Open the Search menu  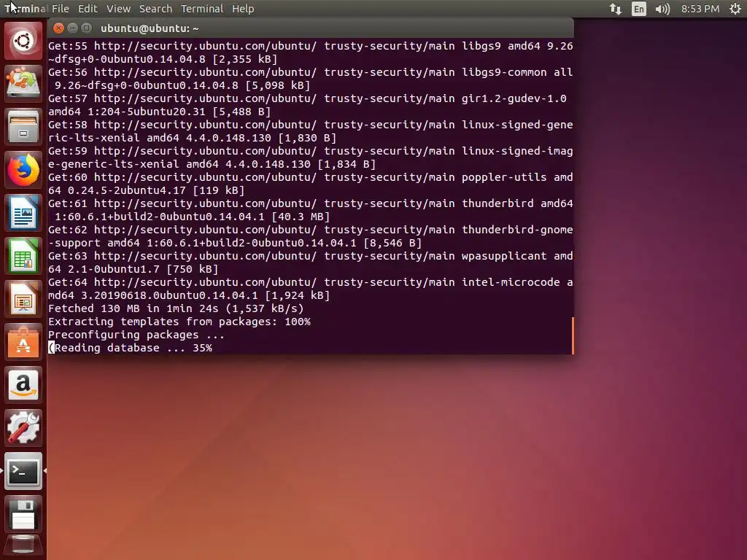click(x=156, y=9)
